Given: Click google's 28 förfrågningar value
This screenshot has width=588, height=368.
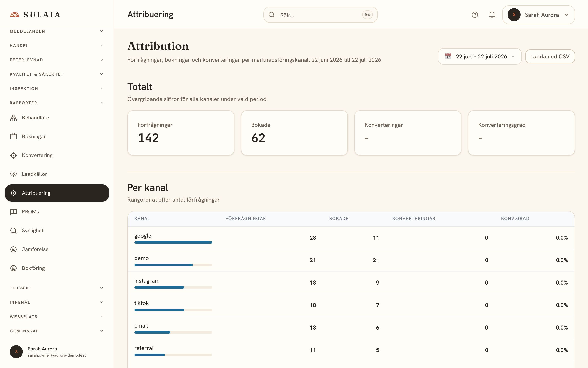Looking at the screenshot, I should click(313, 238).
